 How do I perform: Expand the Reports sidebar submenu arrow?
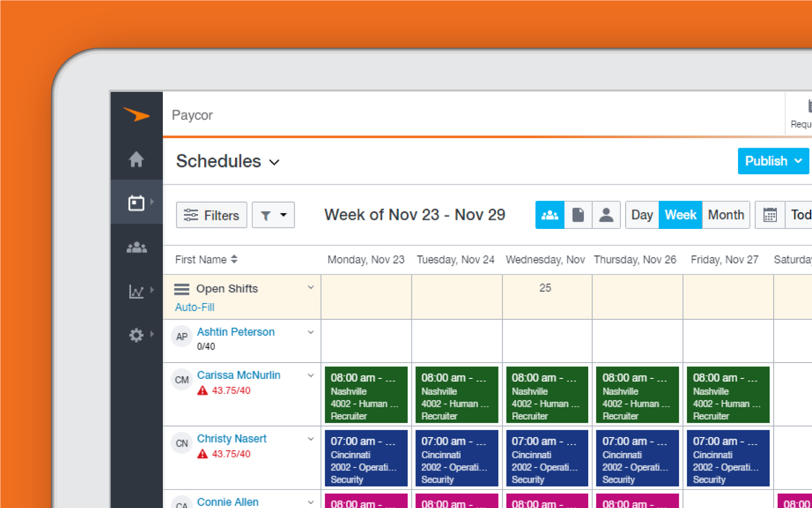tap(152, 290)
